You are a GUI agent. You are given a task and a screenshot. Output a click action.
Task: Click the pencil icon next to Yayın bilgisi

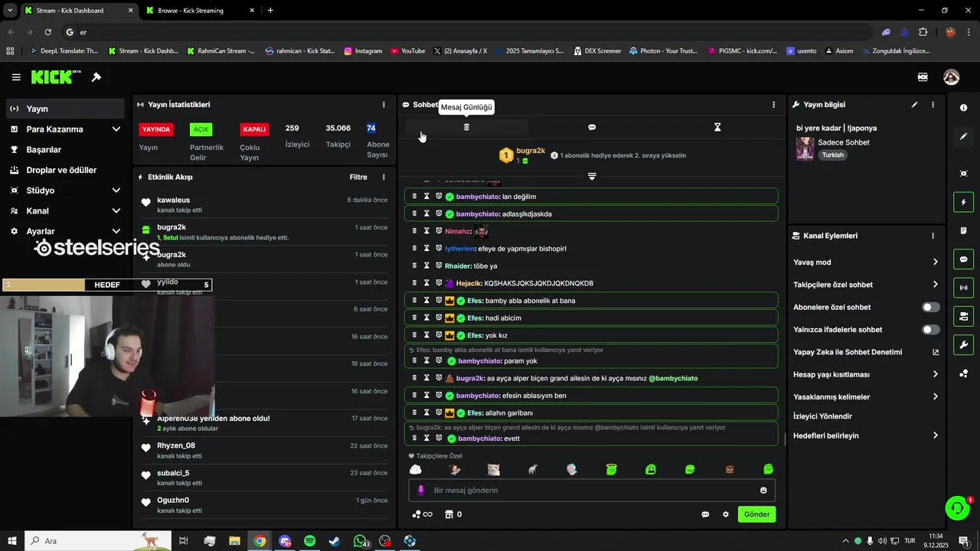point(914,105)
